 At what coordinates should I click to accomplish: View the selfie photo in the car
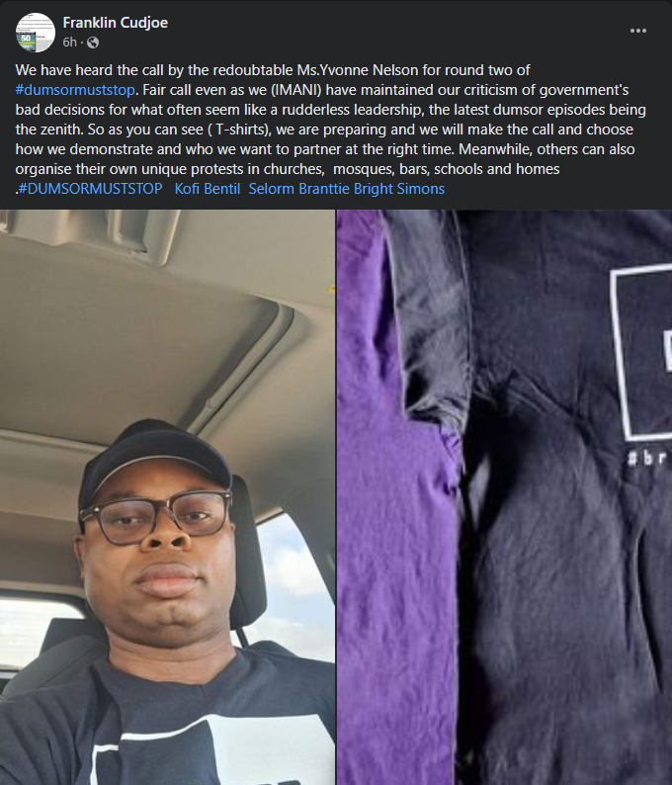167,497
